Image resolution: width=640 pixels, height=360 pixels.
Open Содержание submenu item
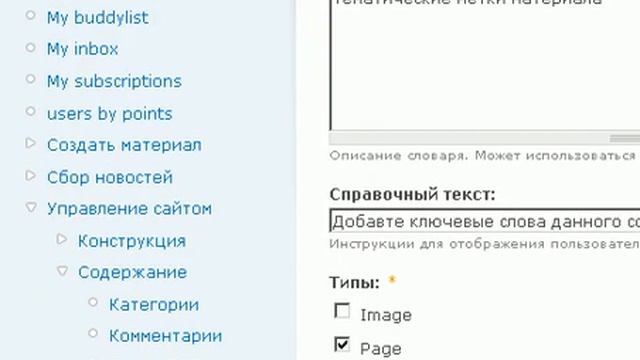click(133, 272)
